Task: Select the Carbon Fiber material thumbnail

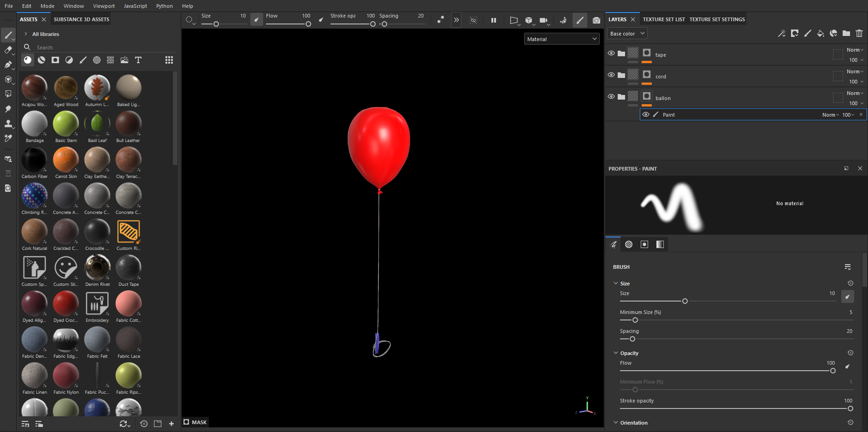Action: tap(35, 160)
